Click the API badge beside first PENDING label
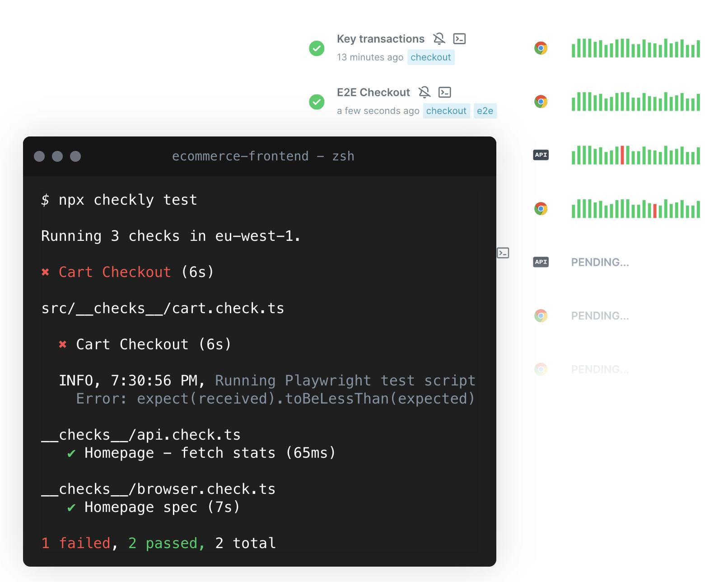The image size is (728, 582). coord(541,262)
